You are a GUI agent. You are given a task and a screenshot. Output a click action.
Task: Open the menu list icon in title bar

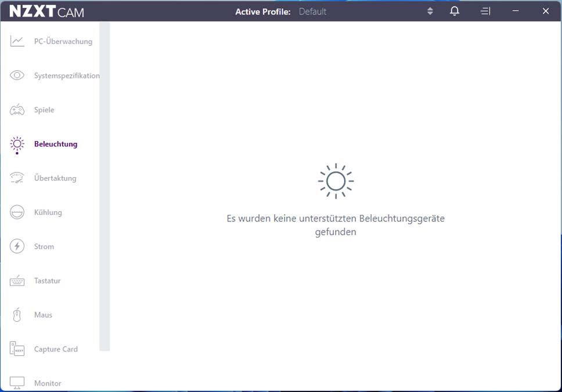485,11
